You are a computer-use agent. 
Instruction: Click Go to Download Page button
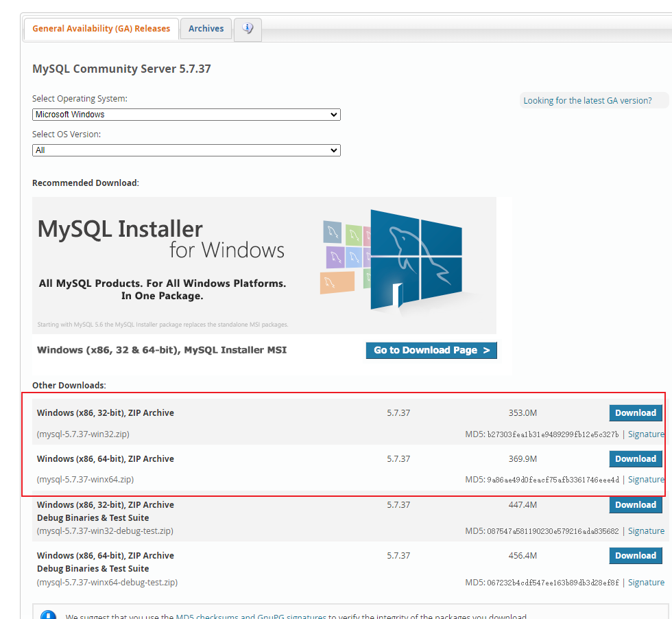click(x=431, y=350)
